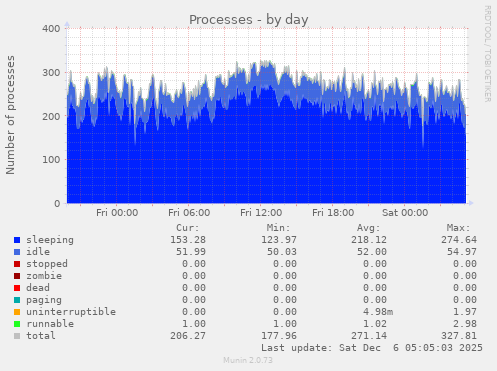Image resolution: width=497 pixels, height=371 pixels.
Task: Select the 'runnable' legend label
Action: point(50,324)
